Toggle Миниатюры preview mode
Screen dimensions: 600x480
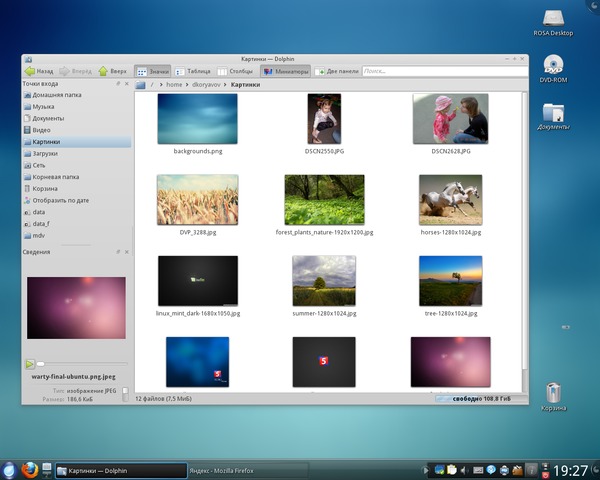286,72
